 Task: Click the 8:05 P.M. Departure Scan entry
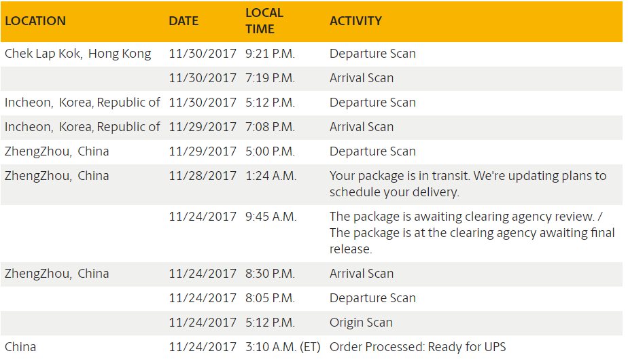[372, 298]
